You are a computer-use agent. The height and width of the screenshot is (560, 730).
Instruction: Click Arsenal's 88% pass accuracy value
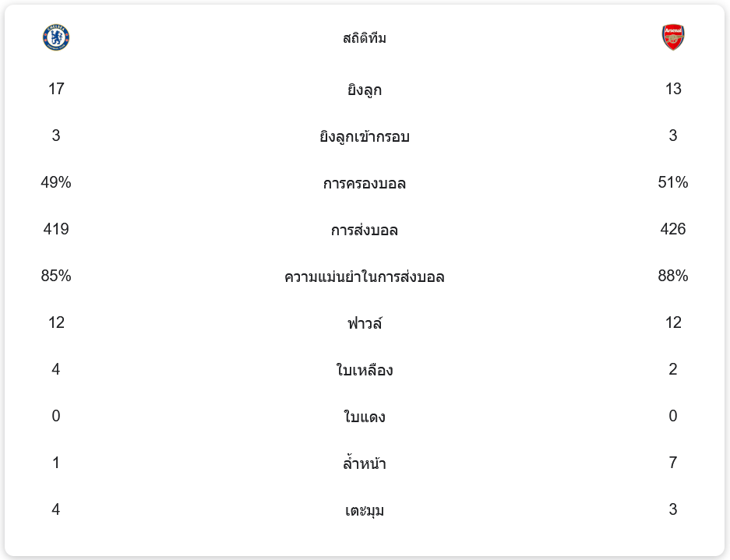tap(673, 276)
